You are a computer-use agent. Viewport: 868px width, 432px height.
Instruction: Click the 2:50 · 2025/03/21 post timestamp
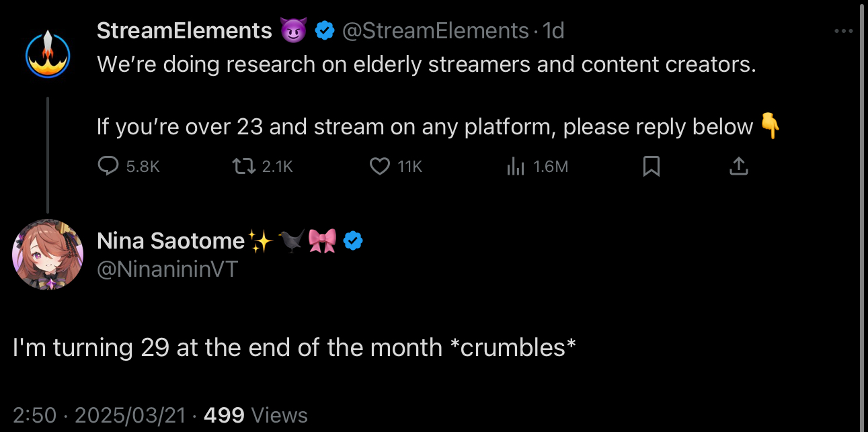pyautogui.click(x=99, y=415)
